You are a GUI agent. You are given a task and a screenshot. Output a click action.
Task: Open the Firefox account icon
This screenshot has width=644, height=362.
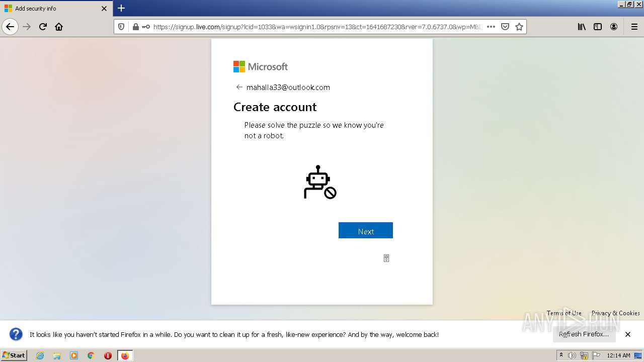pyautogui.click(x=614, y=27)
